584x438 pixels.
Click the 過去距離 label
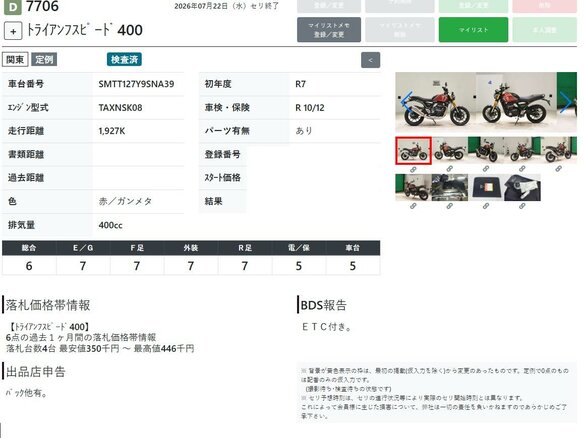(x=26, y=178)
